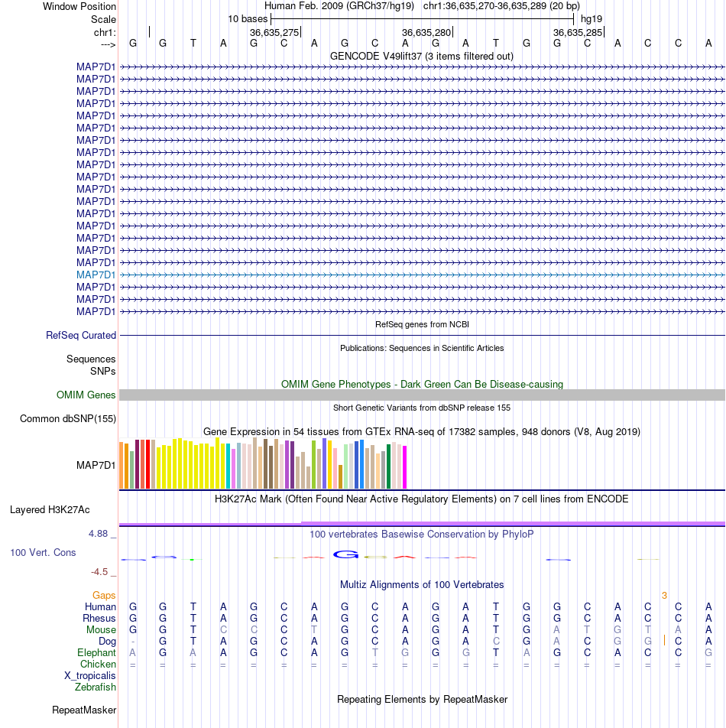Click the "RefSeq Curated" track label

81,335
